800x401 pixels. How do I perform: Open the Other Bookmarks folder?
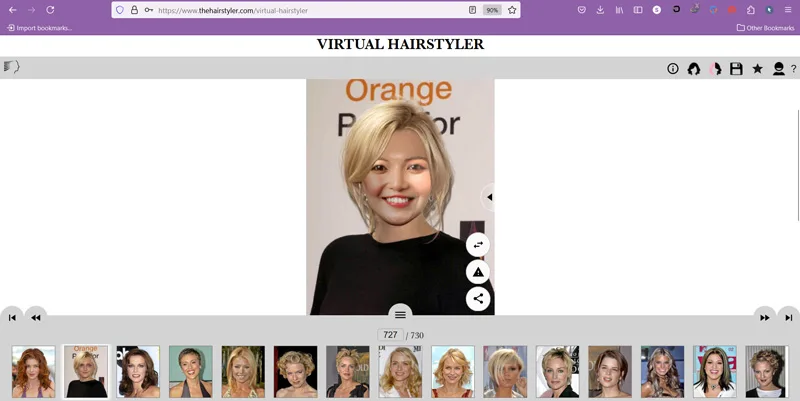[765, 28]
